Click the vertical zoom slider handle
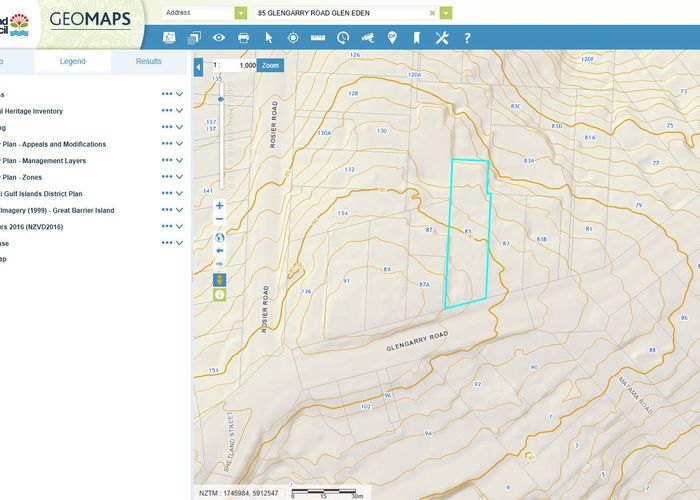 (221, 99)
